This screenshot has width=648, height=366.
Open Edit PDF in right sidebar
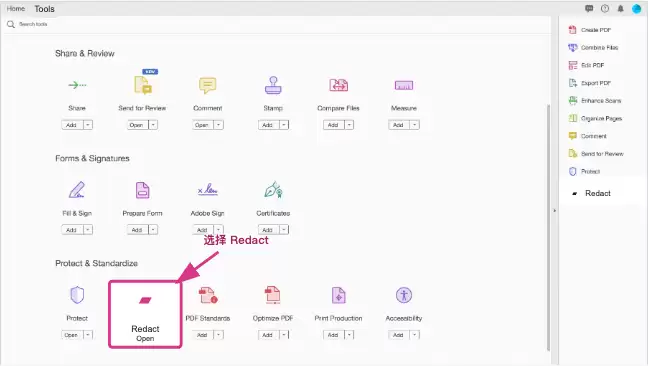586,65
